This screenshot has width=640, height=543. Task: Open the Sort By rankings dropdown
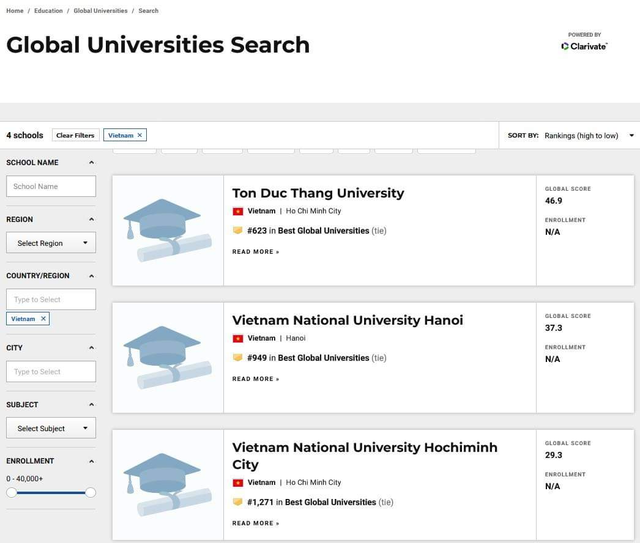(x=588, y=136)
